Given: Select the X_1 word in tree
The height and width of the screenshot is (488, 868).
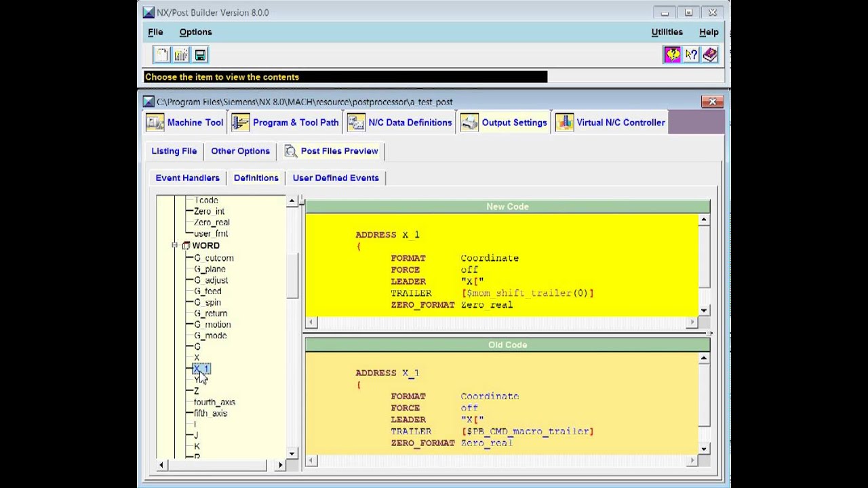Looking at the screenshot, I should tap(201, 369).
